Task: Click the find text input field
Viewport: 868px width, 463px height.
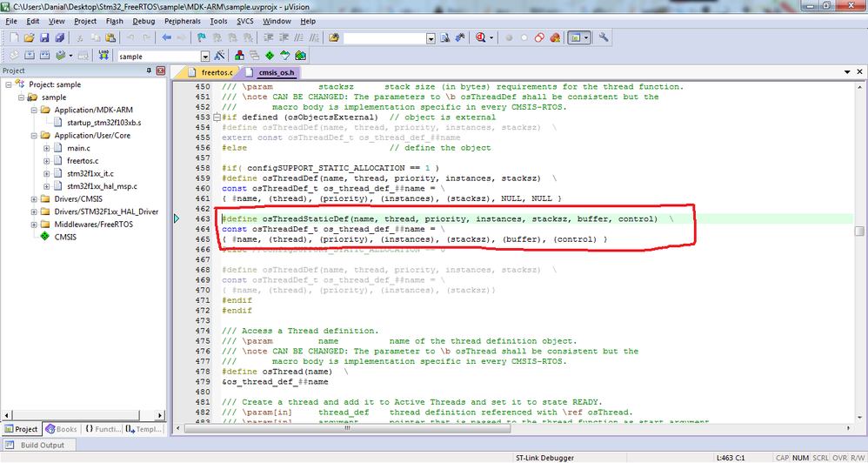Action: coord(384,38)
